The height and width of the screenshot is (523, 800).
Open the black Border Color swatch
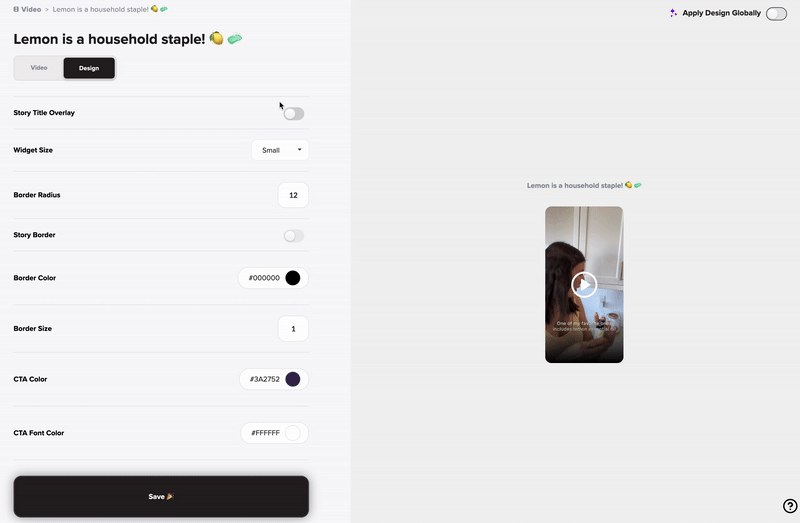(293, 278)
